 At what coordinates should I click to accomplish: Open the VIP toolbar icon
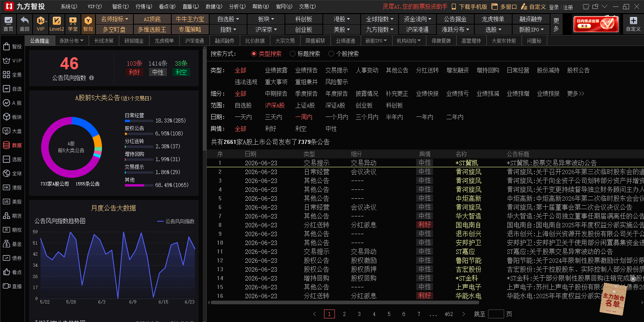click(x=41, y=24)
